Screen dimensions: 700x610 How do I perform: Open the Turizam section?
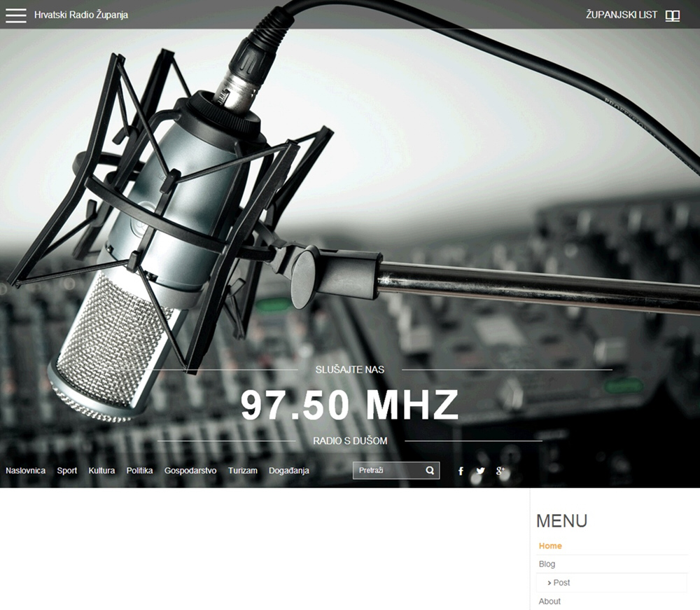coord(243,471)
